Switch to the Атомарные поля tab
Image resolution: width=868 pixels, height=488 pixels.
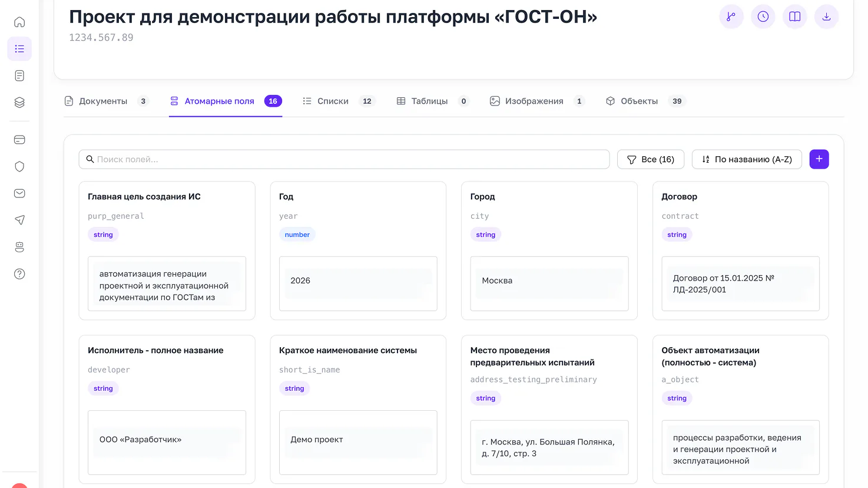click(226, 101)
